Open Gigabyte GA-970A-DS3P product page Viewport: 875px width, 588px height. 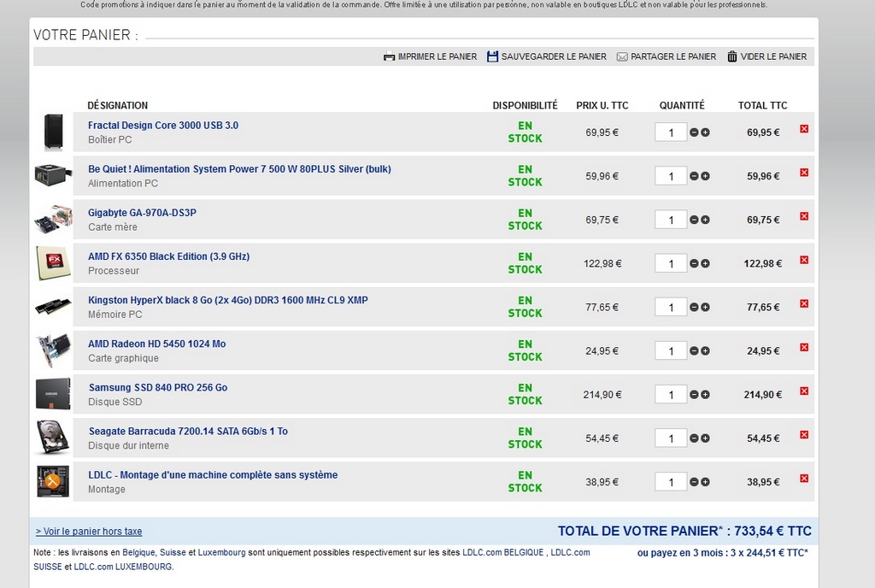click(x=143, y=213)
